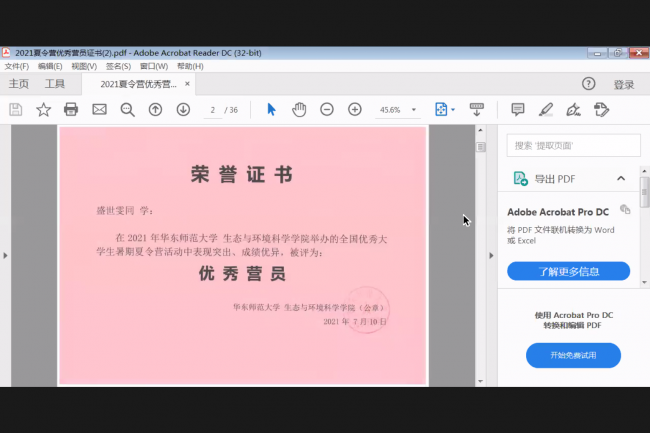Expand the left navigation pane arrow
Image resolution: width=650 pixels, height=433 pixels.
point(5,256)
